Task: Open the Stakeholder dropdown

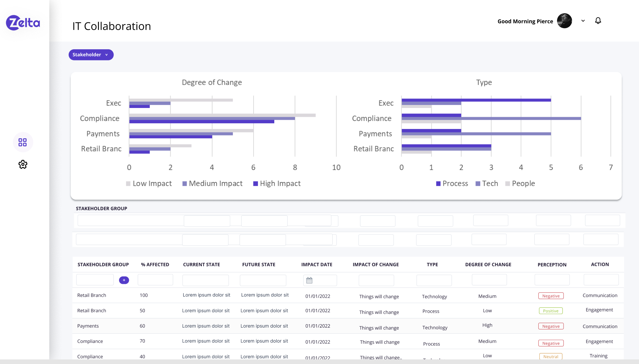Action: 91,55
